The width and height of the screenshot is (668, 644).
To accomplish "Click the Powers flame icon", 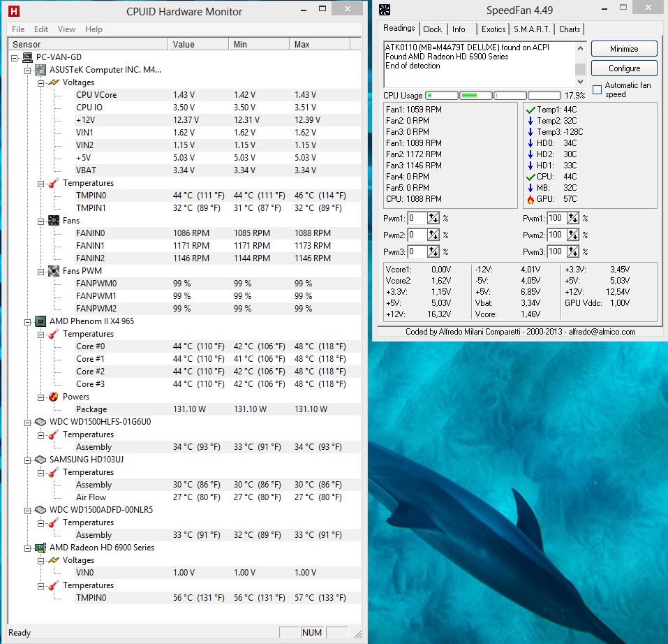I will [x=54, y=396].
